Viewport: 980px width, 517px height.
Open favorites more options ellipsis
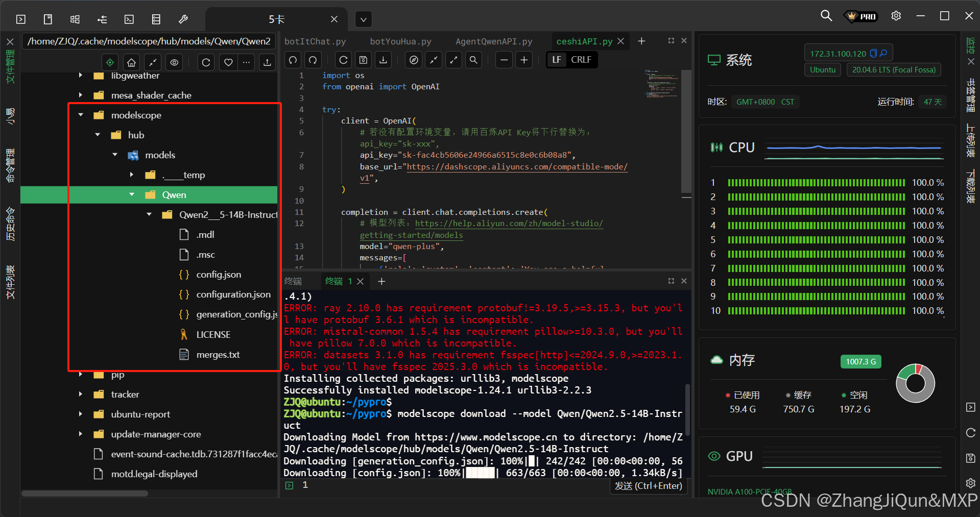tap(246, 62)
